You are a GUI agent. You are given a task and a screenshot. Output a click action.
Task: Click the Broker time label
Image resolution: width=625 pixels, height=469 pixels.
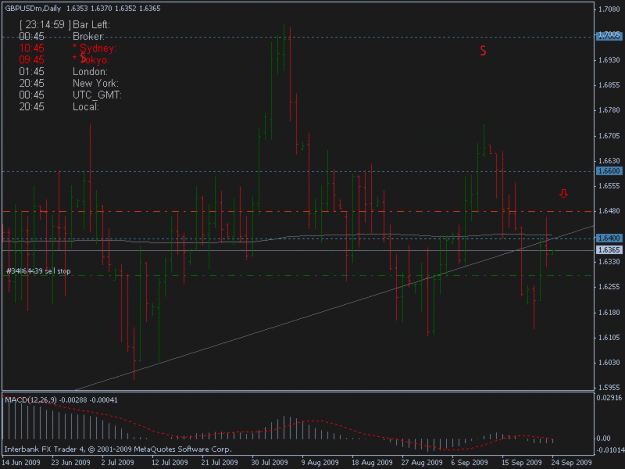pos(88,36)
